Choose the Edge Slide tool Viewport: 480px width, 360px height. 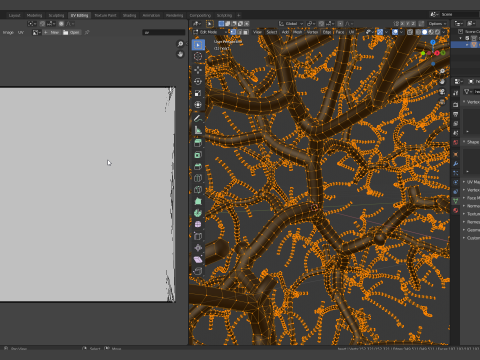[x=198, y=236]
